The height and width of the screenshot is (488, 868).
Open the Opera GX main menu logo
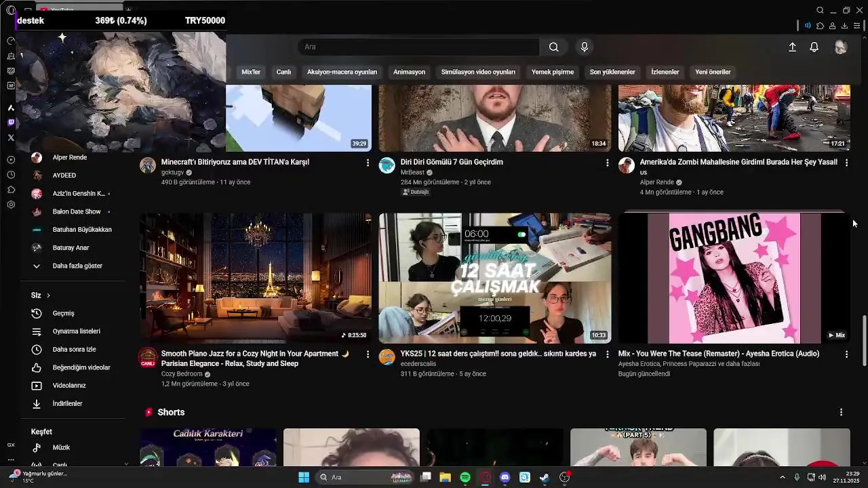point(11,10)
